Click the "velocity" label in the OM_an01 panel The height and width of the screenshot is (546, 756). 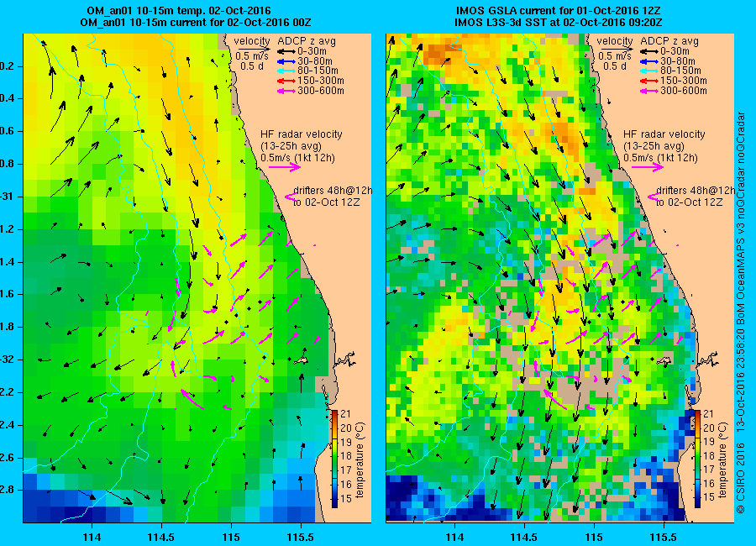[252, 41]
